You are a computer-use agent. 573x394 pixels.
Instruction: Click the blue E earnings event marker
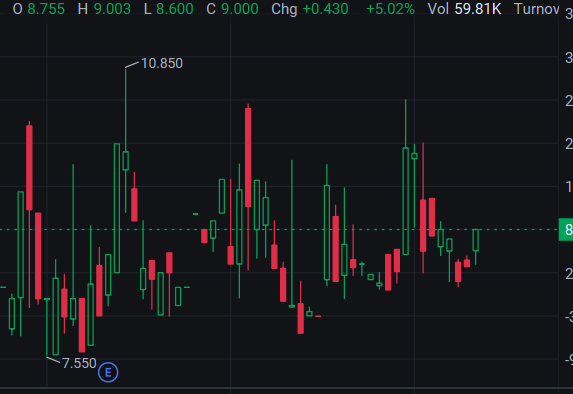coord(108,372)
